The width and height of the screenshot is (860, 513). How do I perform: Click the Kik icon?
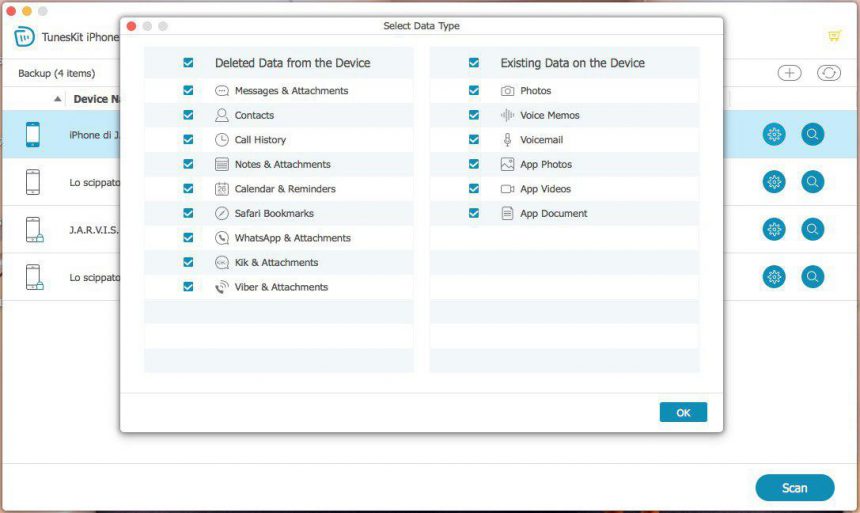coord(222,262)
